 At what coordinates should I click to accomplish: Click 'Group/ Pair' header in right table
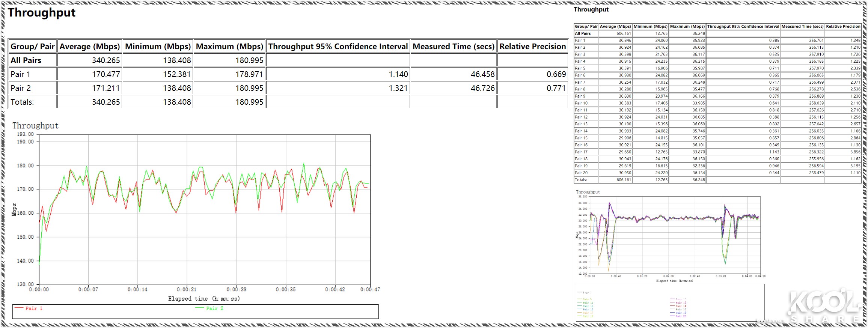tap(586, 27)
